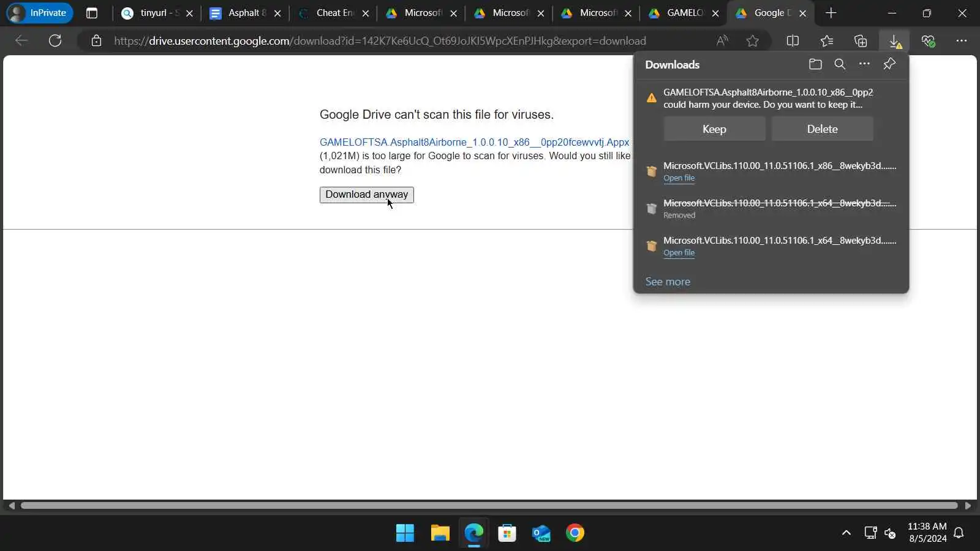This screenshot has width=980, height=551.
Task: Open Collections panel
Action: coord(861,41)
